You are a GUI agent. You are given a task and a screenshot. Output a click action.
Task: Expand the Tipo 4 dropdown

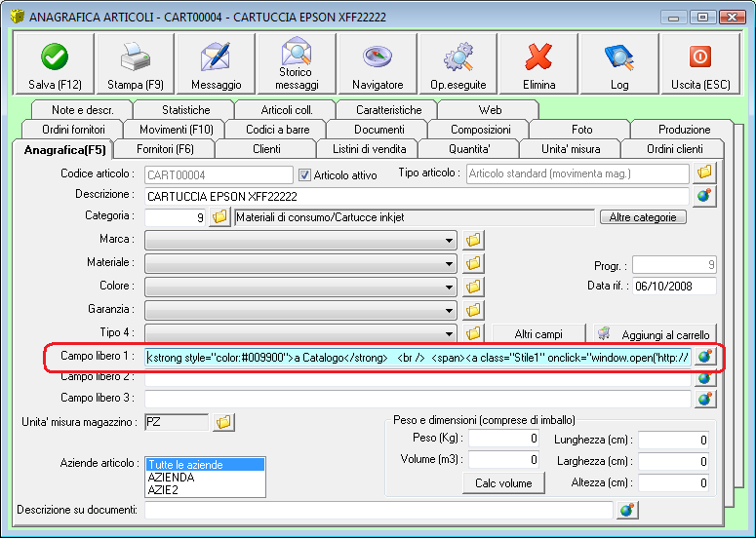[x=449, y=333]
